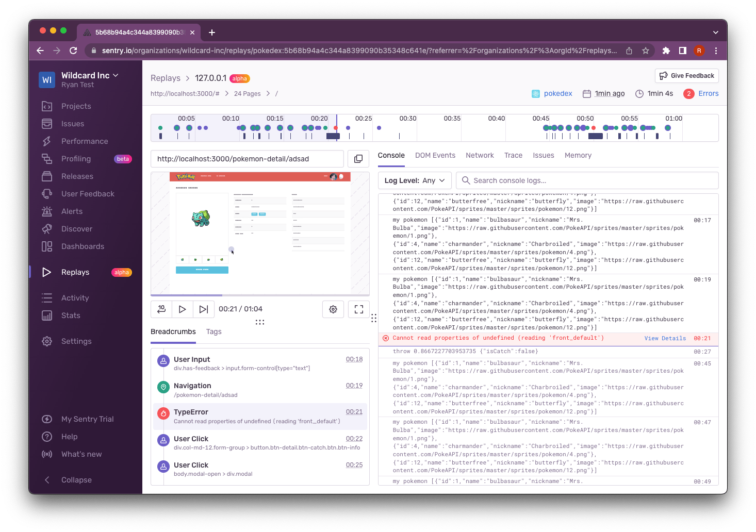Open Chrome profile avatar R
756x532 pixels.
[x=699, y=51]
